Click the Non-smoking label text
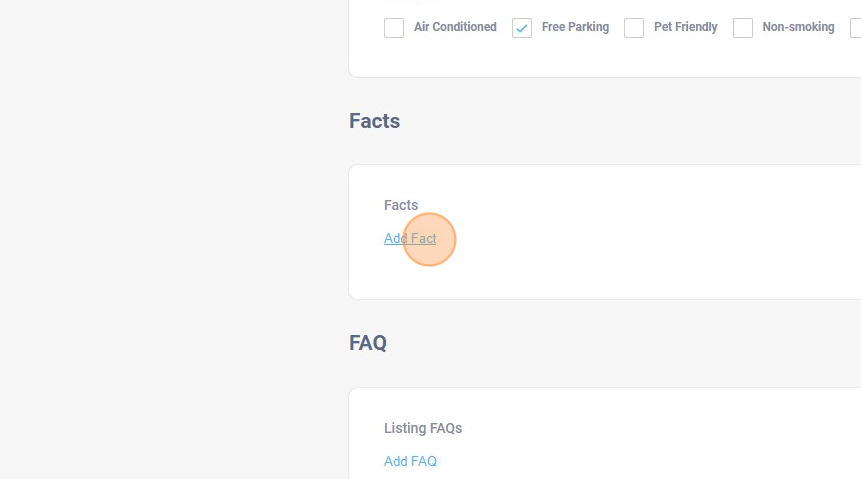861x479 pixels. click(x=798, y=27)
